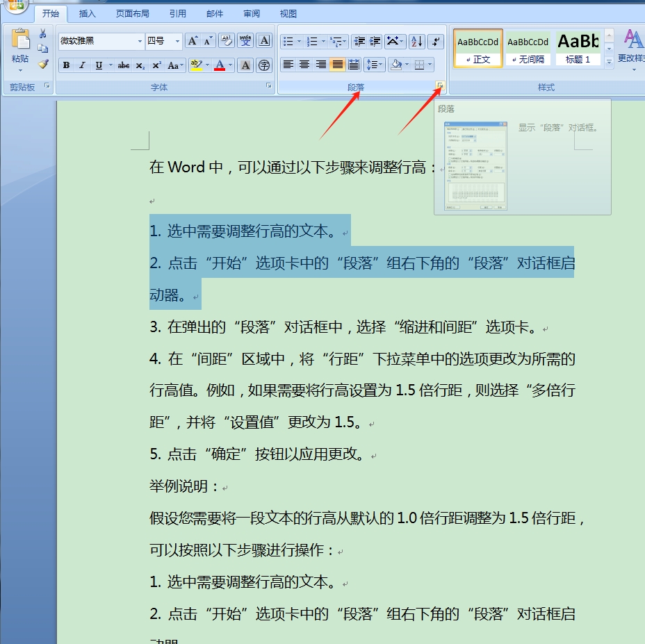Apply the 标题 1 (Heading 1) style
The height and width of the screenshot is (644, 645).
[578, 48]
